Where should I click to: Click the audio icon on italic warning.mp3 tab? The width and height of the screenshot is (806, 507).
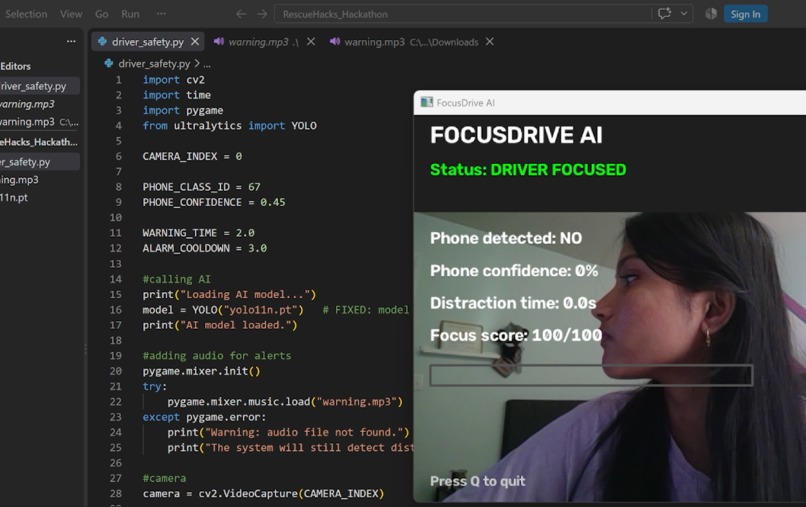click(219, 42)
